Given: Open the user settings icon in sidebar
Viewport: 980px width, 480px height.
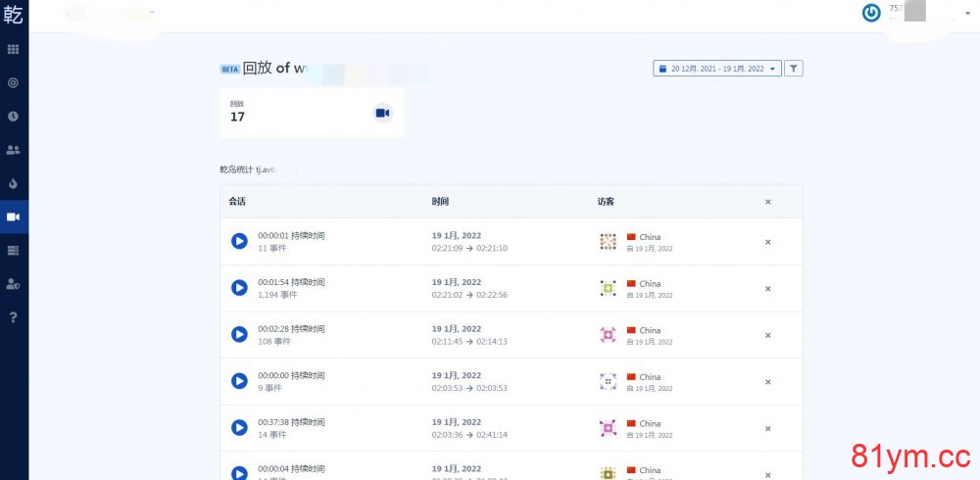Looking at the screenshot, I should [x=13, y=284].
